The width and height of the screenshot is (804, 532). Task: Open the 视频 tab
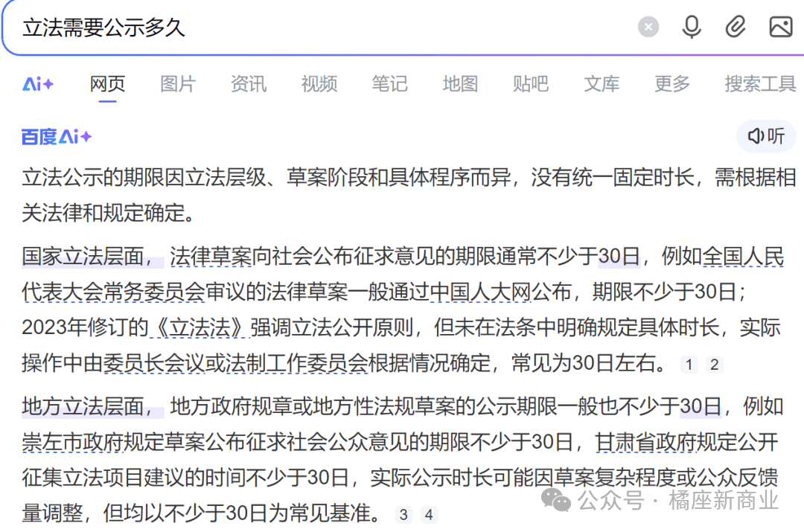pos(319,83)
